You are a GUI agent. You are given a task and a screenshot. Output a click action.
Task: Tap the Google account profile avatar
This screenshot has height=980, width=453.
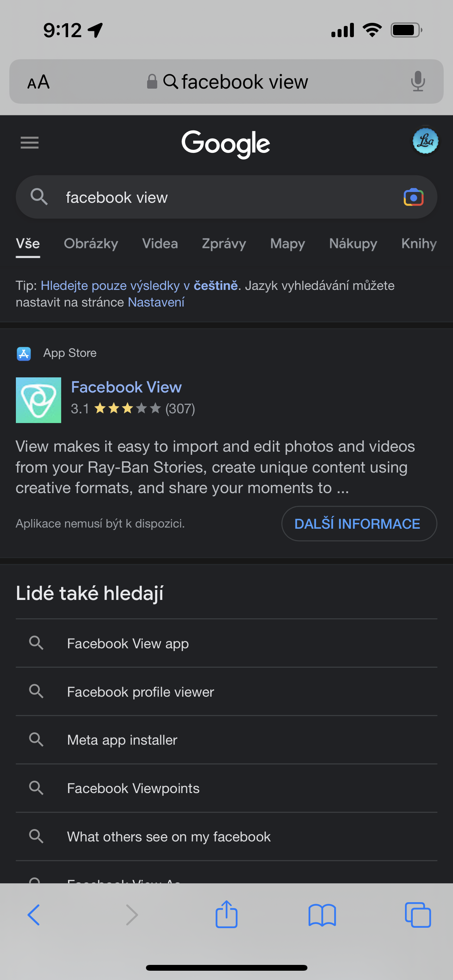click(425, 141)
